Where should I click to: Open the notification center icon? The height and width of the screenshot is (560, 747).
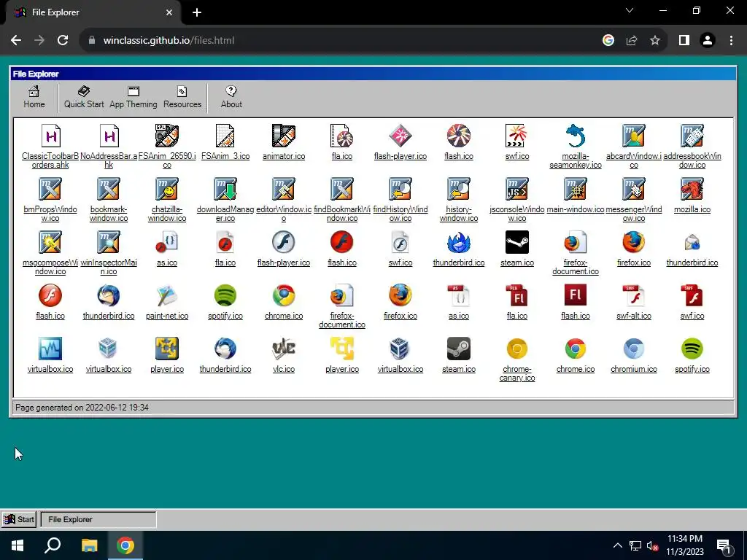(724, 547)
